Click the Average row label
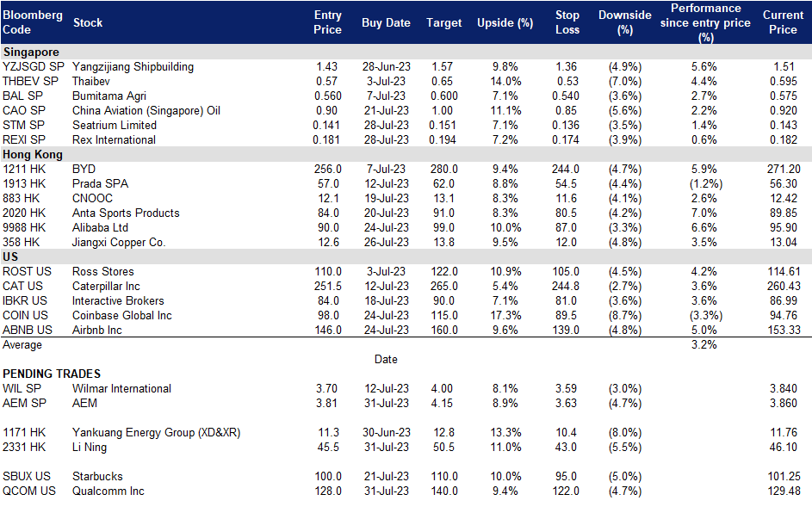Screen dimensions: 812x513 [22, 345]
